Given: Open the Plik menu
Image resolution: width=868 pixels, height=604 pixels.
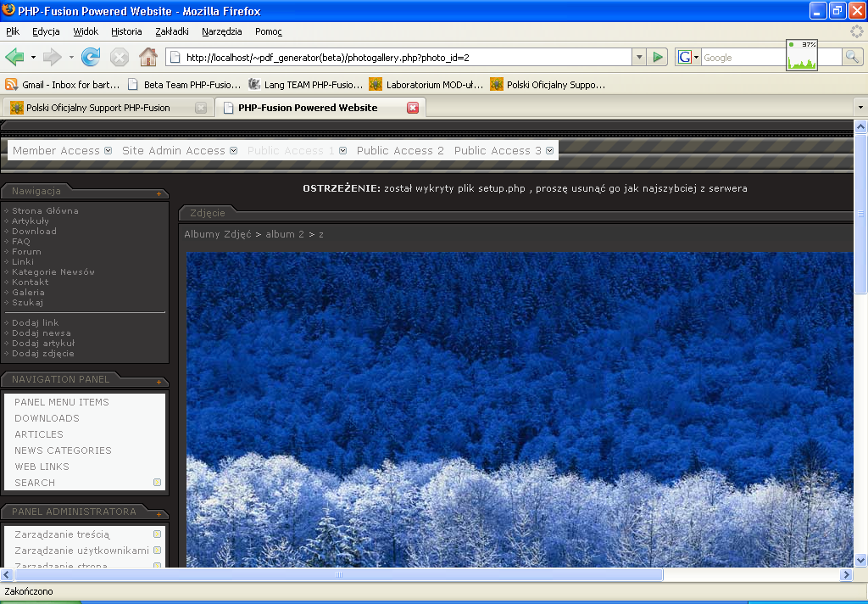Looking at the screenshot, I should 13,31.
